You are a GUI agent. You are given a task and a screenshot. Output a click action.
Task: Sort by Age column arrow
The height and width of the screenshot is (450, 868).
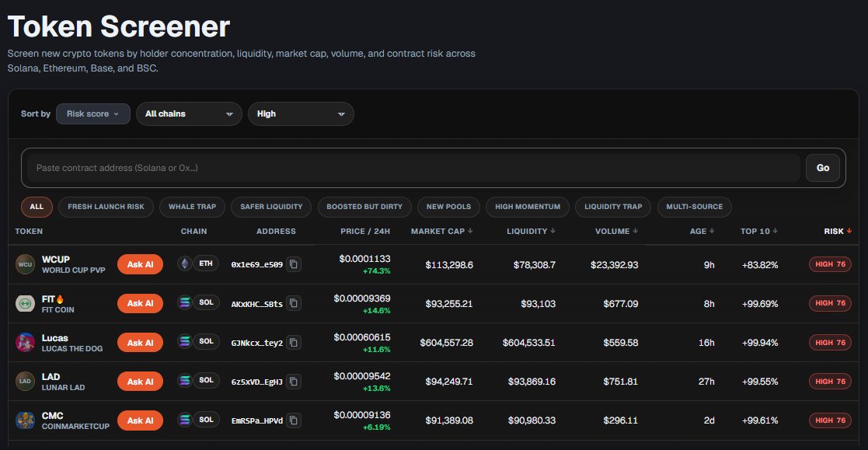pyautogui.click(x=711, y=231)
